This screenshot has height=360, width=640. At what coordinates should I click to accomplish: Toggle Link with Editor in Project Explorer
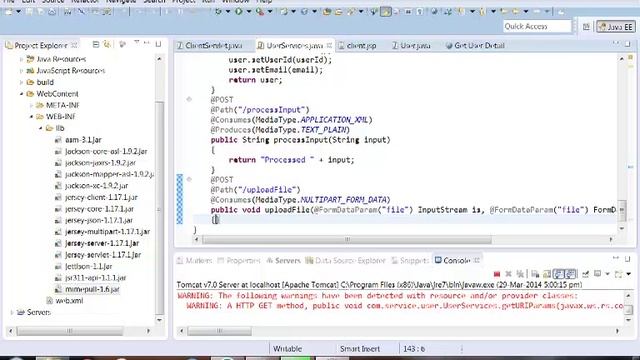point(108,44)
